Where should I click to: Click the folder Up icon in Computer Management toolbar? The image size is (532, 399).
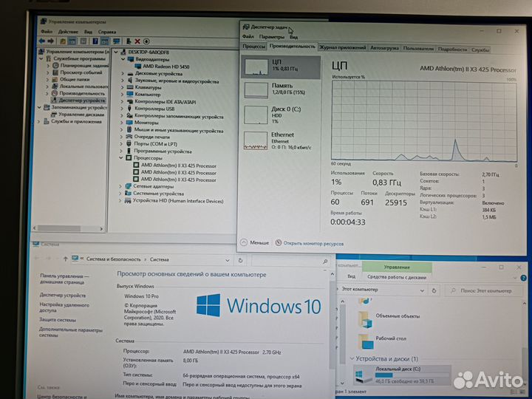click(63, 41)
